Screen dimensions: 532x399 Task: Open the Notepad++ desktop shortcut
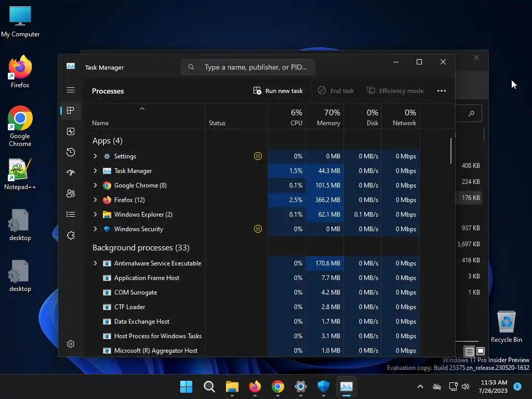point(20,174)
